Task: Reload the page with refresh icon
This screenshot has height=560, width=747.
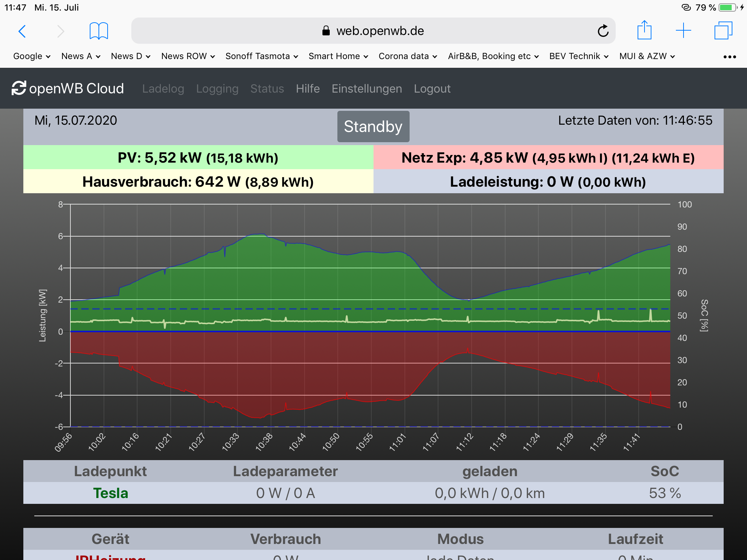Action: pos(603,31)
